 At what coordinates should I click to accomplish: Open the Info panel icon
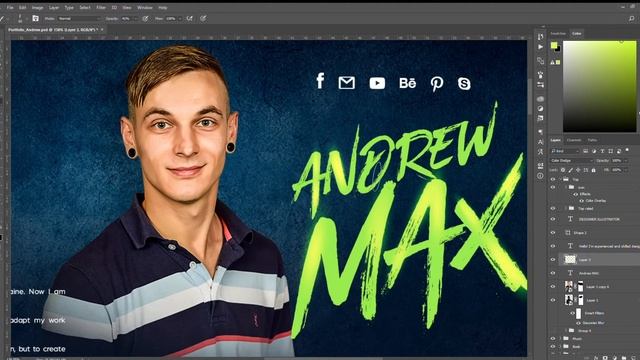tap(540, 176)
